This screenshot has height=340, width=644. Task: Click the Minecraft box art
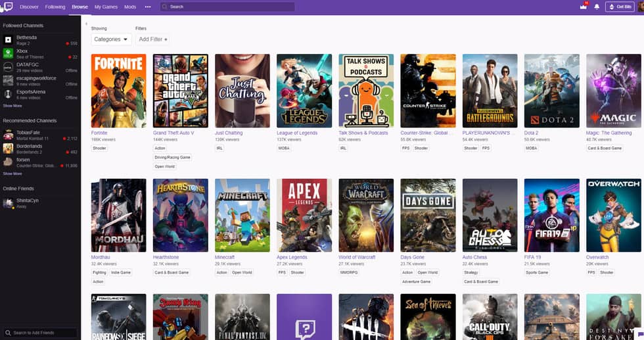tap(242, 215)
